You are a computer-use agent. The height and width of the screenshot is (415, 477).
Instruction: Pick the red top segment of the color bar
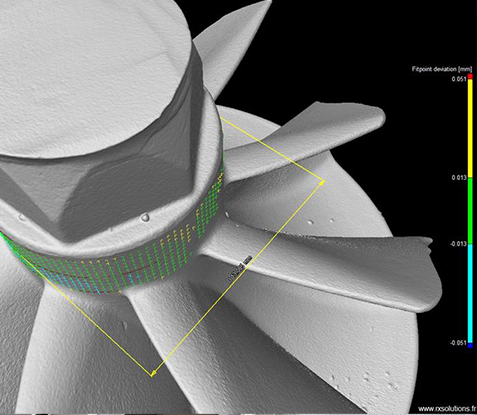470,76
